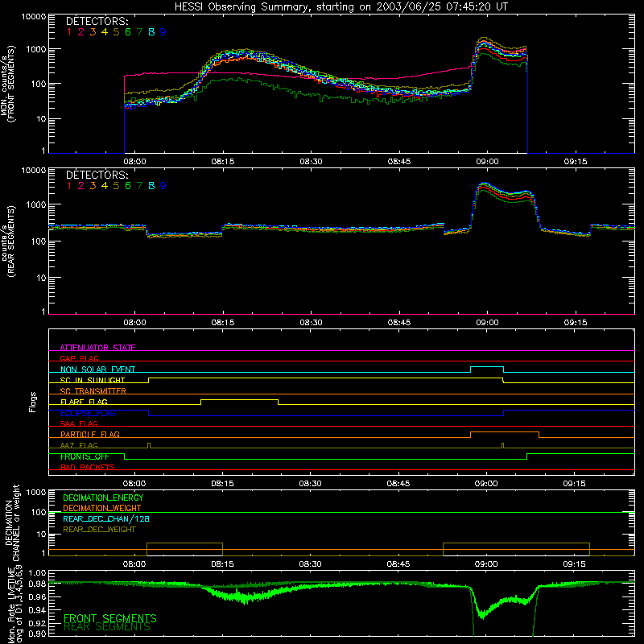This screenshot has width=644, height=644.
Task: Click the 08:45 tick label under the rear segments plot
Action: tap(399, 323)
